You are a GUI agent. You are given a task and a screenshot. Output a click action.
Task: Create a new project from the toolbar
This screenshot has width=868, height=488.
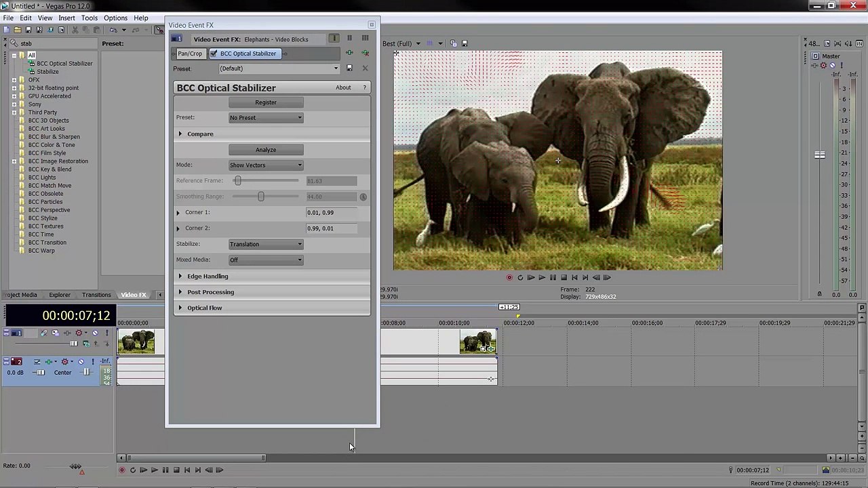pos(6,30)
